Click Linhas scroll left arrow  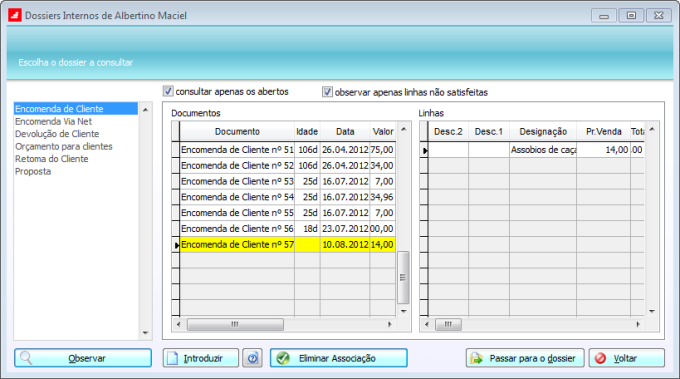coord(426,324)
